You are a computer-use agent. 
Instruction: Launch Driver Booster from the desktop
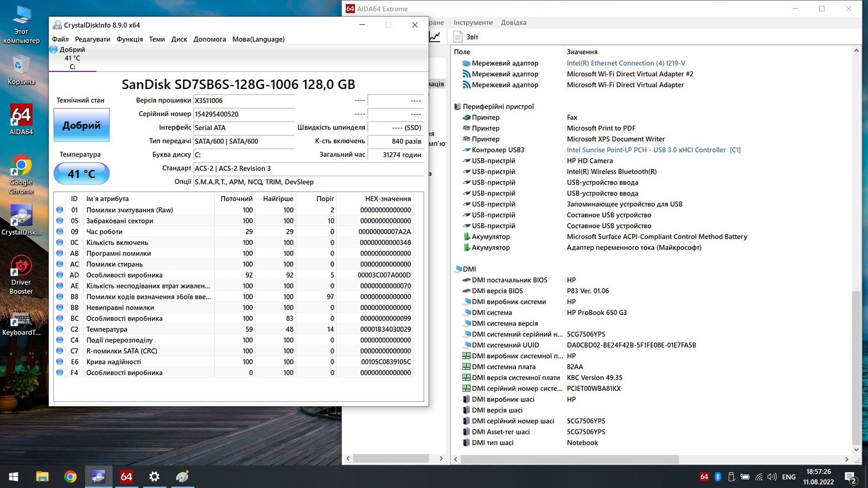click(x=21, y=275)
